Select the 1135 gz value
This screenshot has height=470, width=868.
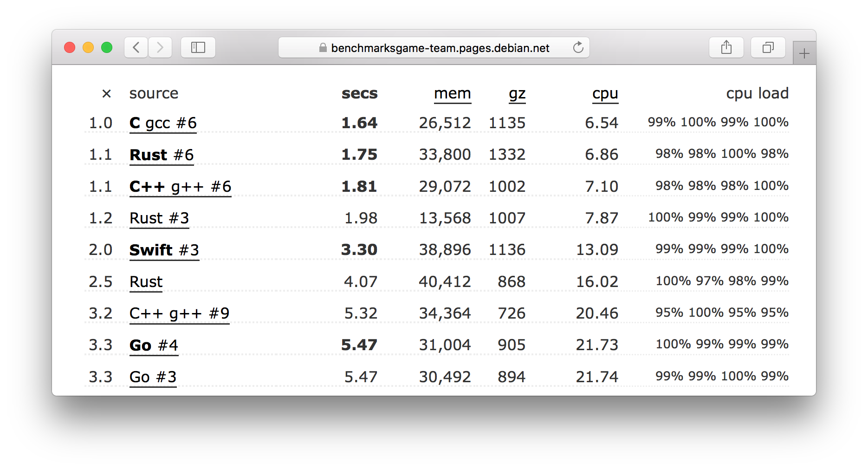pos(507,123)
